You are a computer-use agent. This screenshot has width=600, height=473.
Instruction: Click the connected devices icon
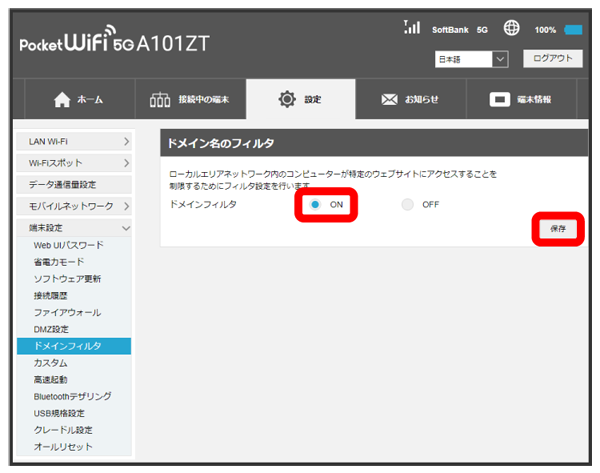pos(160,100)
